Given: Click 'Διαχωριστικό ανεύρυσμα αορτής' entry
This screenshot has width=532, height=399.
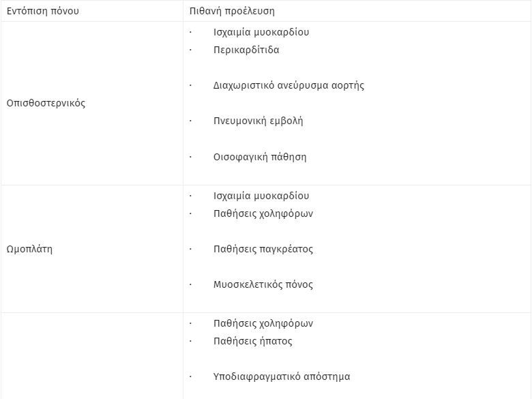Looking at the screenshot, I should point(289,85).
